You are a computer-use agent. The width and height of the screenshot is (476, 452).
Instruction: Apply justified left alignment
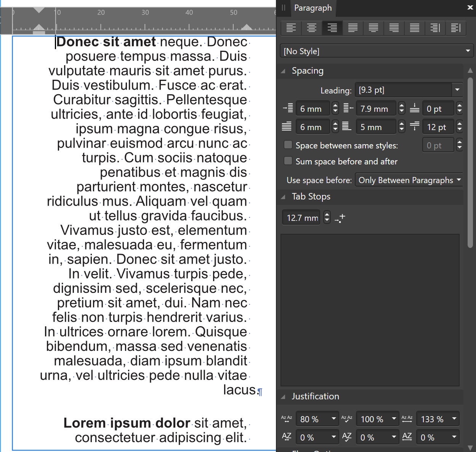pos(353,28)
